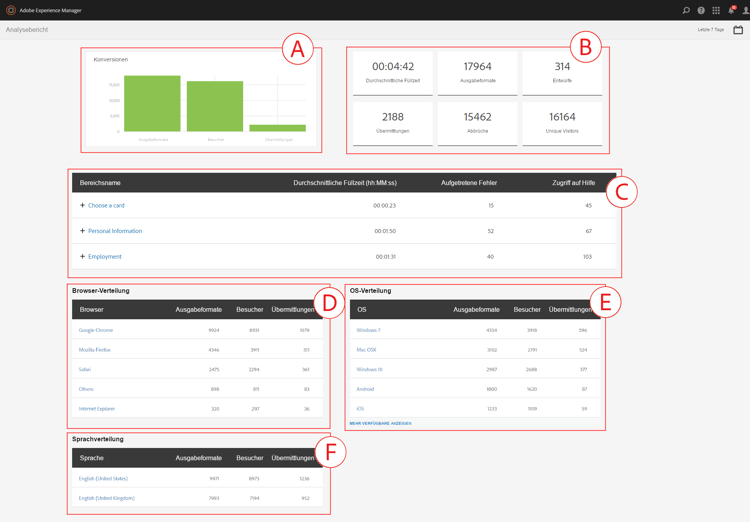
Task: Open the user profile icon
Action: pos(746,10)
